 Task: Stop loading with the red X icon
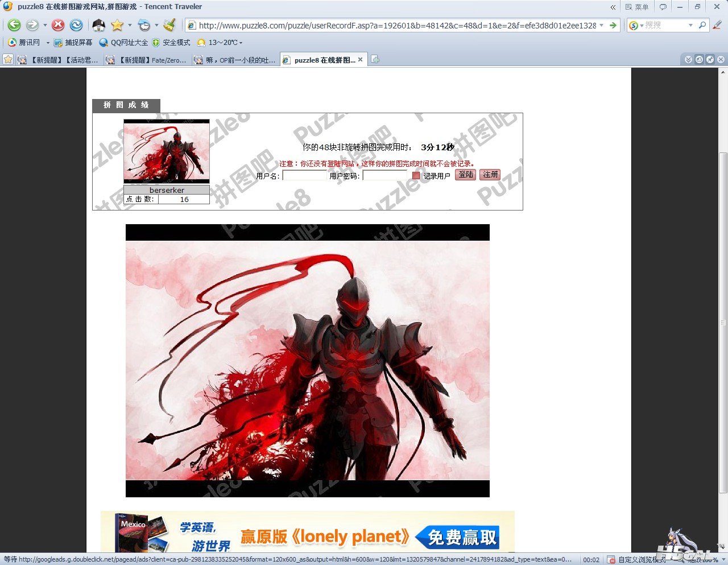click(58, 25)
